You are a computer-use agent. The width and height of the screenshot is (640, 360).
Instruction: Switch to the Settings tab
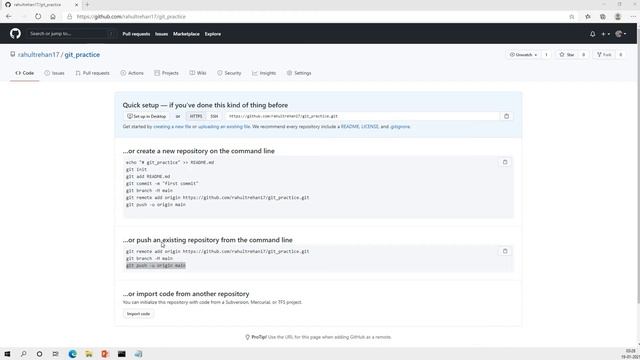(299, 73)
